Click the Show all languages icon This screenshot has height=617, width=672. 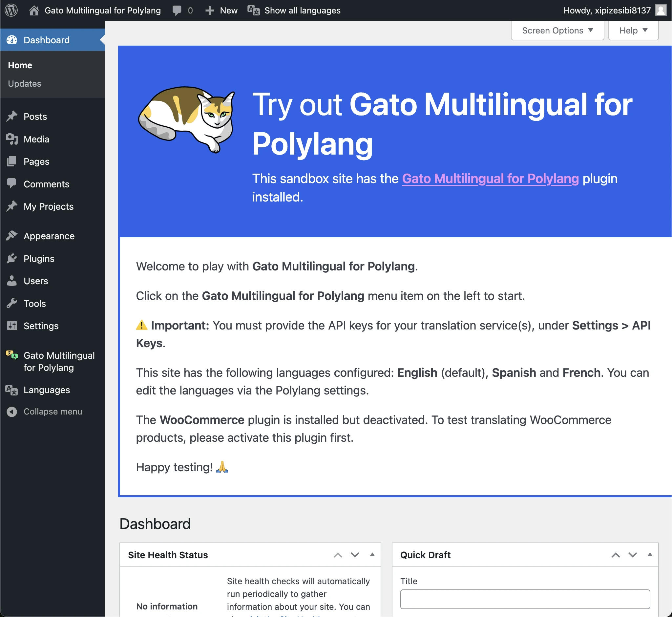pyautogui.click(x=253, y=11)
